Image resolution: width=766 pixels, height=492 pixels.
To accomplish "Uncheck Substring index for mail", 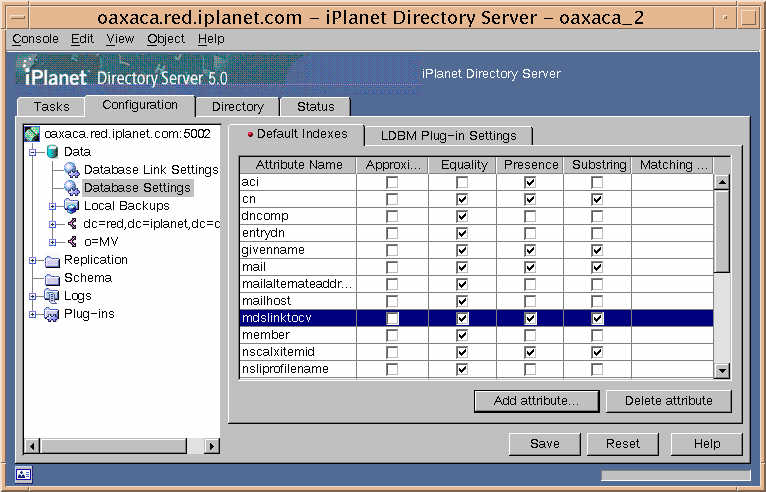I will click(x=597, y=267).
